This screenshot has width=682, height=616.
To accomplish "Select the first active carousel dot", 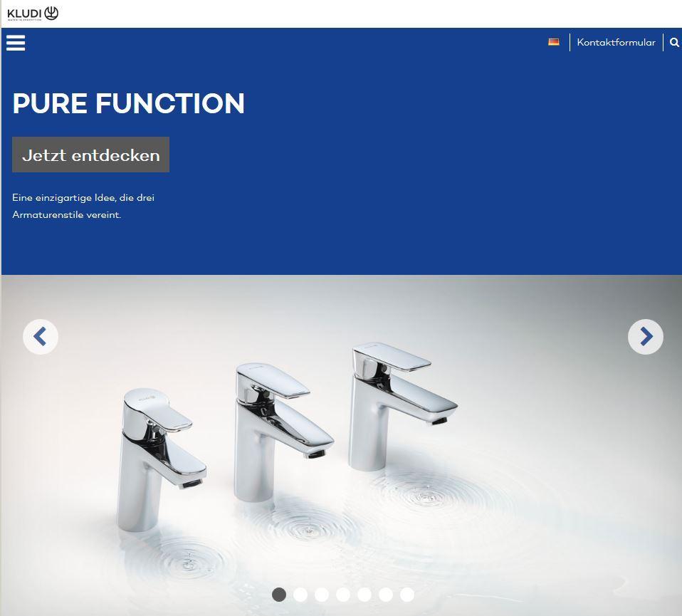I will 279,595.
